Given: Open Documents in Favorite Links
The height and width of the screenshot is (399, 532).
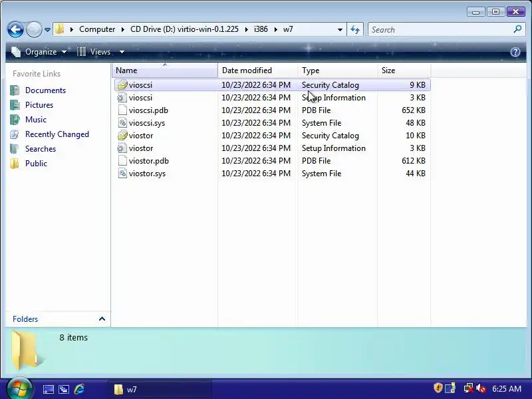Looking at the screenshot, I should pyautogui.click(x=45, y=90).
